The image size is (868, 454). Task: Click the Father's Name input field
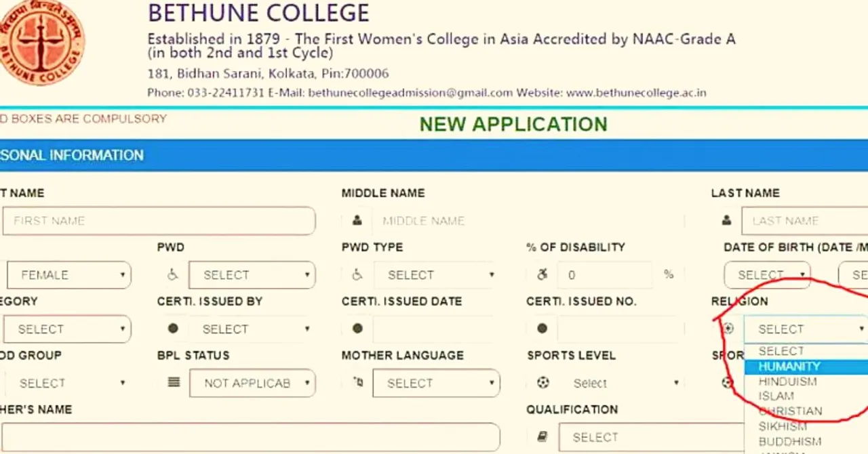(251, 437)
